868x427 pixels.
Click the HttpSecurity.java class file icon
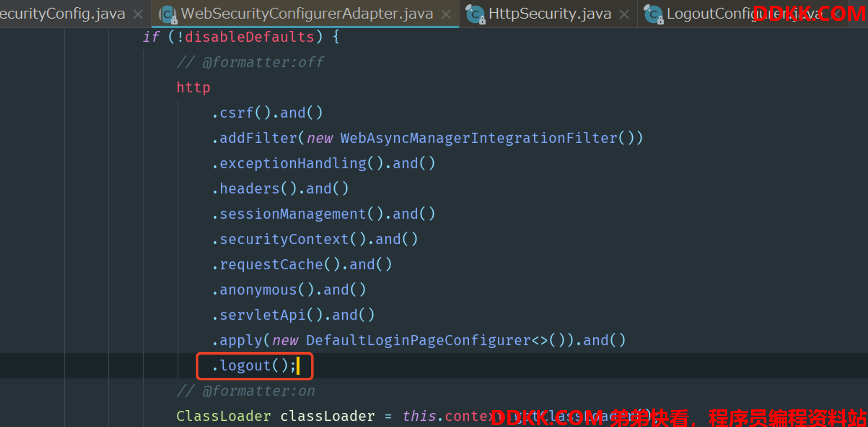point(475,14)
